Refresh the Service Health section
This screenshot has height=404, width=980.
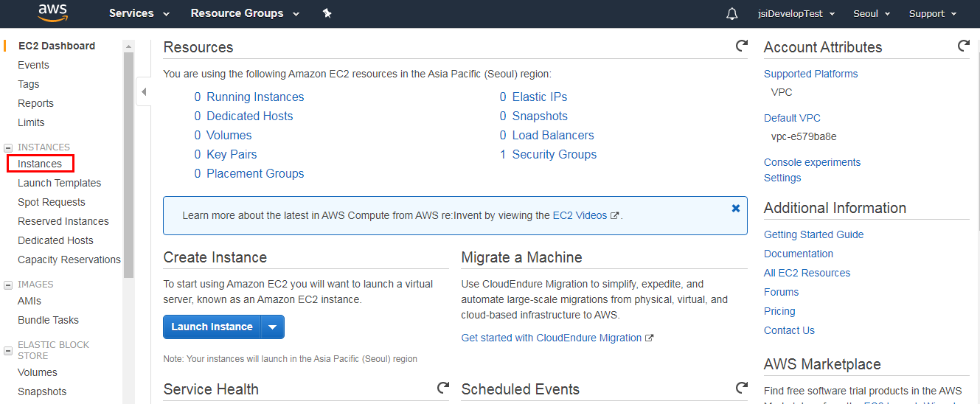click(442, 388)
